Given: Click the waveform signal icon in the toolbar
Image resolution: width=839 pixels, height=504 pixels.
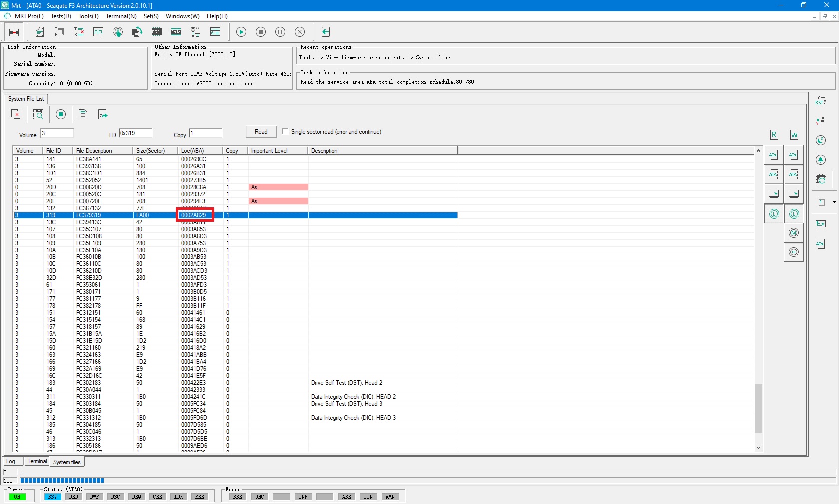Looking at the screenshot, I should tap(98, 32).
